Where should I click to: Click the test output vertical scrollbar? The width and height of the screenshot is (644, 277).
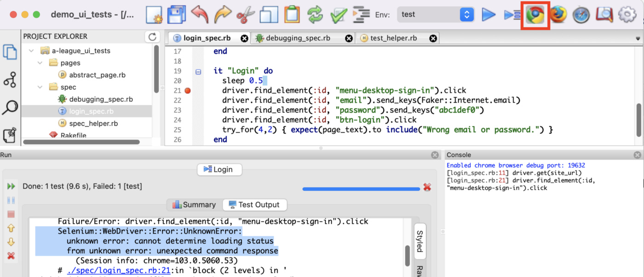pyautogui.click(x=408, y=256)
